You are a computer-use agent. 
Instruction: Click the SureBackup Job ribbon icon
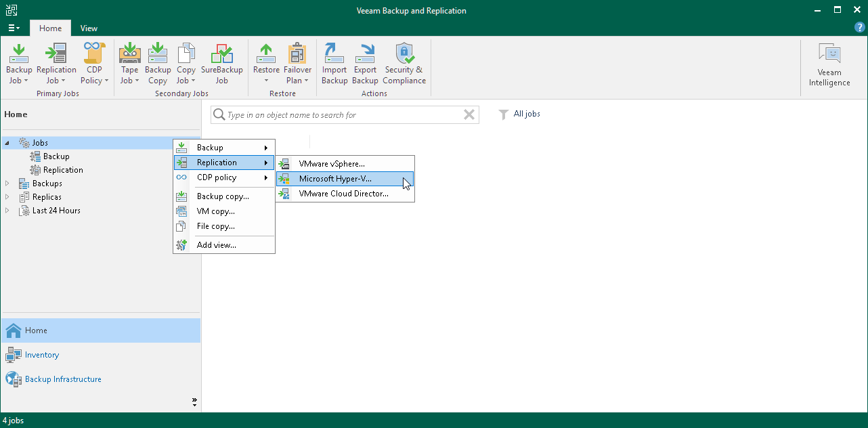[x=221, y=53]
